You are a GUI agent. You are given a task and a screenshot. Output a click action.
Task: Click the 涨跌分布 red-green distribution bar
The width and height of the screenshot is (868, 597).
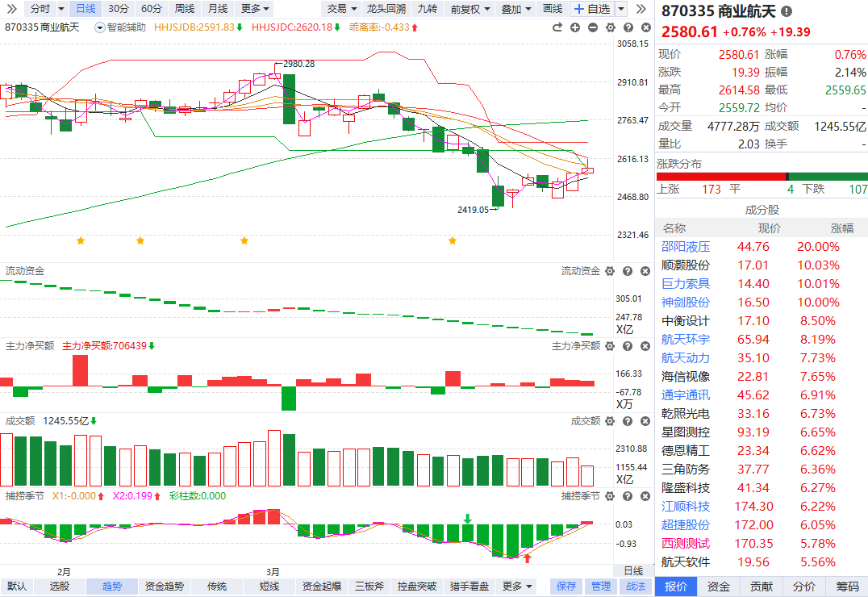[762, 176]
